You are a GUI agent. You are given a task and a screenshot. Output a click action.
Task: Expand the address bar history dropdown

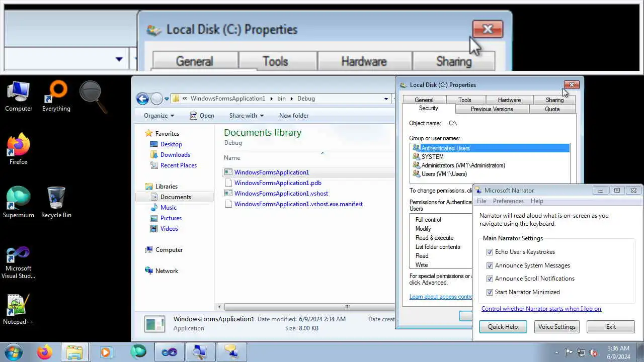click(x=386, y=99)
